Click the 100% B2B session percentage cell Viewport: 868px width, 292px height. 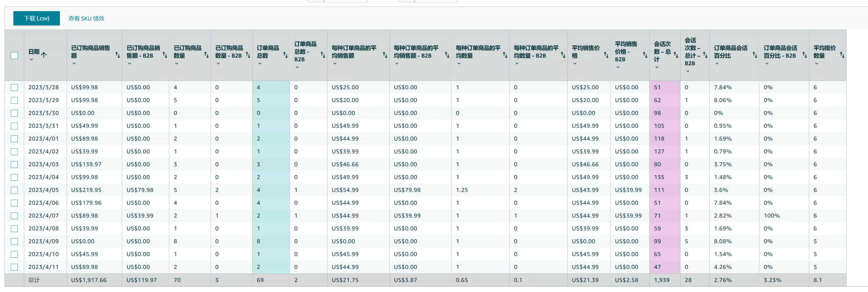coord(772,216)
